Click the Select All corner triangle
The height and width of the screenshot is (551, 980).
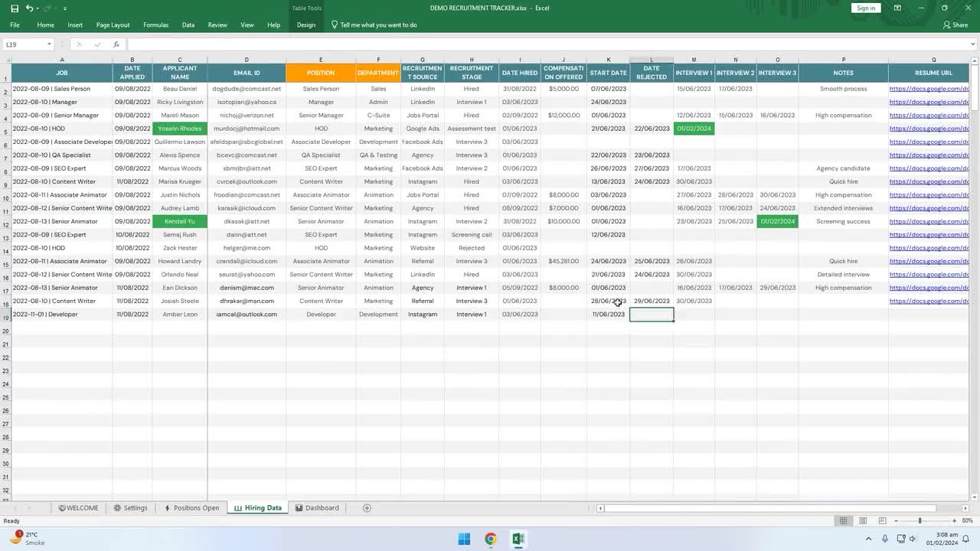click(5, 60)
